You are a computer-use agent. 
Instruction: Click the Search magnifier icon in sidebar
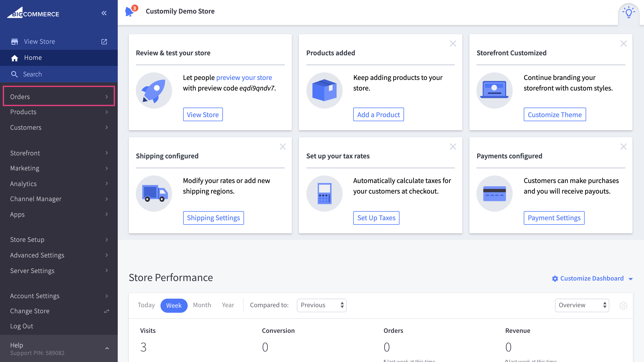[x=14, y=74]
